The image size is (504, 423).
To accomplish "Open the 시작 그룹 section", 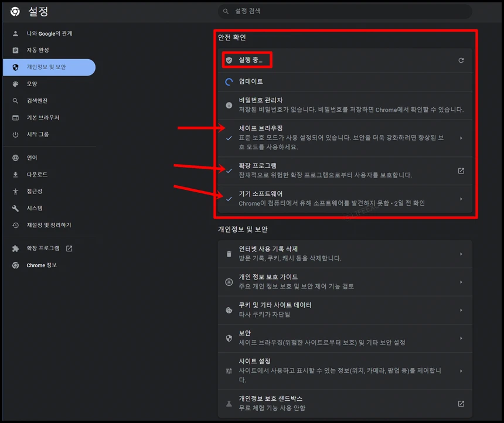I will click(49, 134).
